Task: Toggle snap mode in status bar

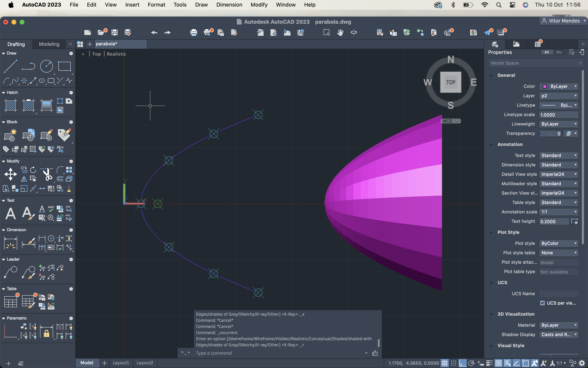Action: (453, 363)
